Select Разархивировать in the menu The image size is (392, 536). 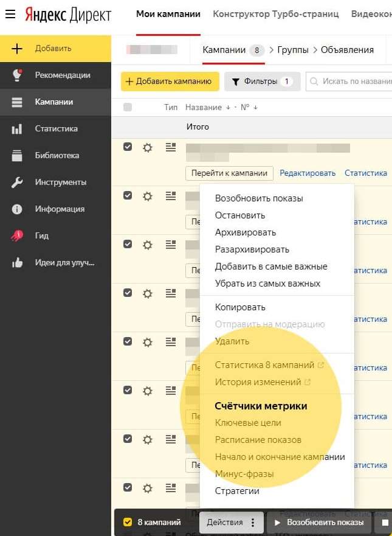click(x=252, y=249)
